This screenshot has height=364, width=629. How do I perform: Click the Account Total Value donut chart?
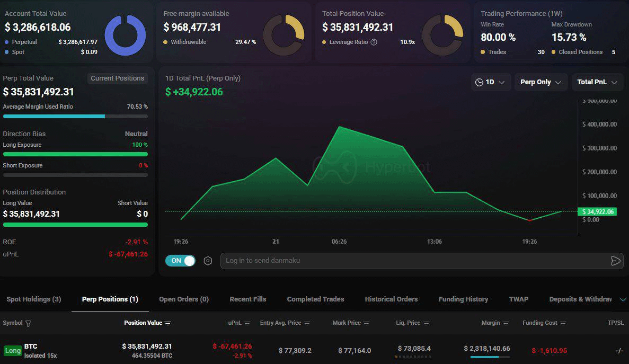click(125, 35)
